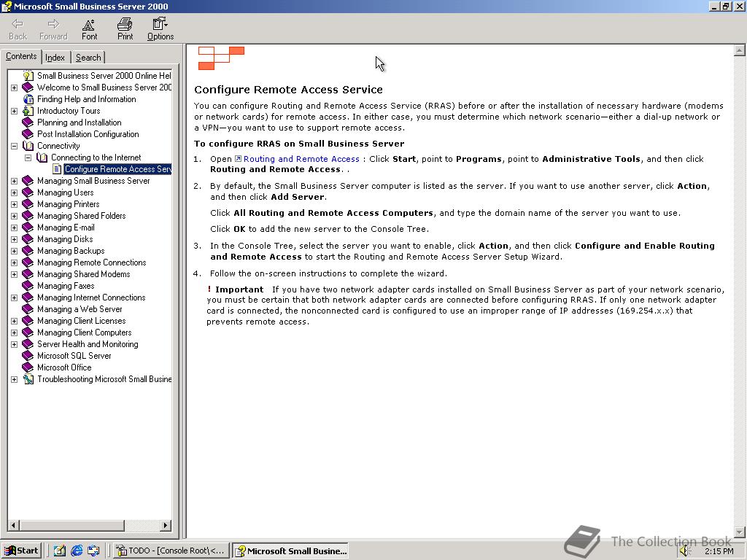Collapse the Connectivity node
Image resolution: width=747 pixels, height=560 pixels.
pyautogui.click(x=15, y=146)
